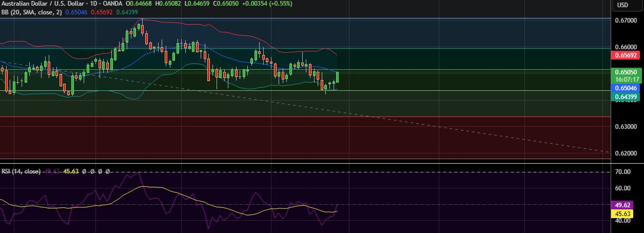Click the yellow 45.63 value in RSI legend
The width and height of the screenshot is (644, 233).
tap(71, 171)
